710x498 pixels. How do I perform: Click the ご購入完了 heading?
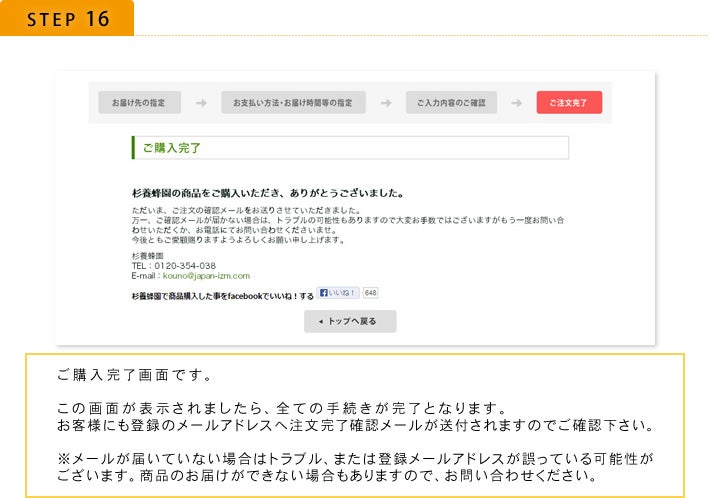point(171,148)
